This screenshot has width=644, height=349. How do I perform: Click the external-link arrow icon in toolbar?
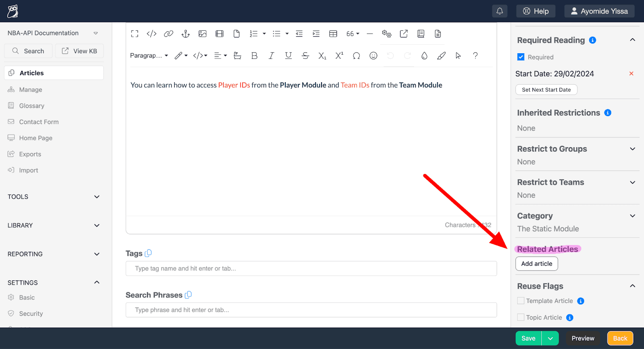pos(404,34)
